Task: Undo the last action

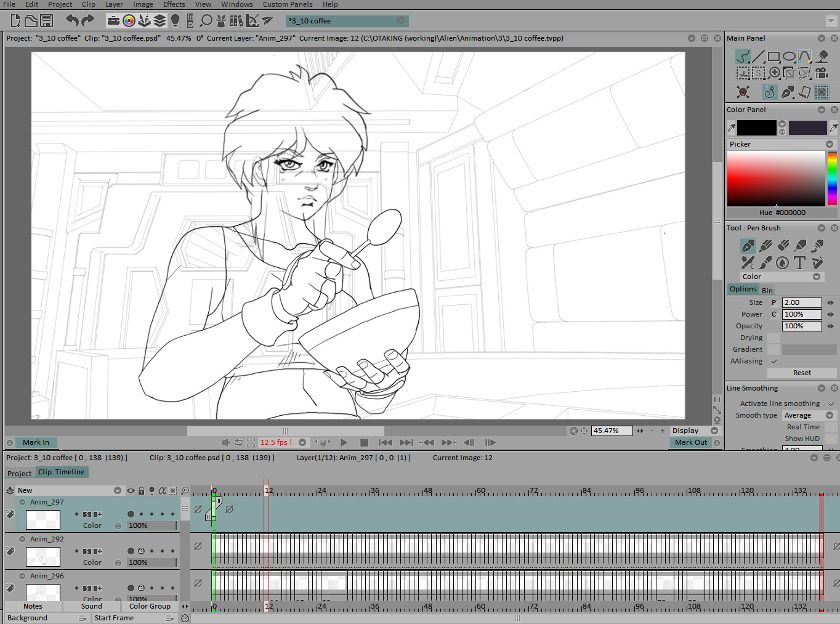Action: coord(72,21)
